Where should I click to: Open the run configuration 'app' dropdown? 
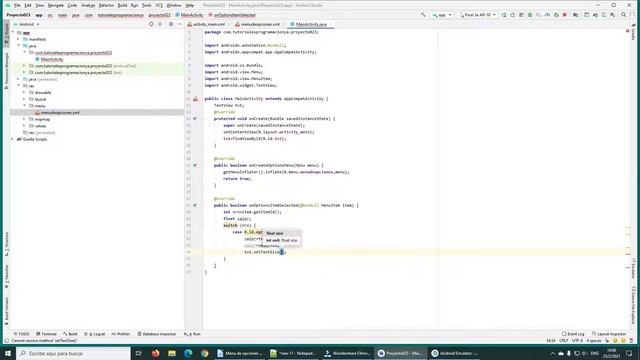point(442,15)
